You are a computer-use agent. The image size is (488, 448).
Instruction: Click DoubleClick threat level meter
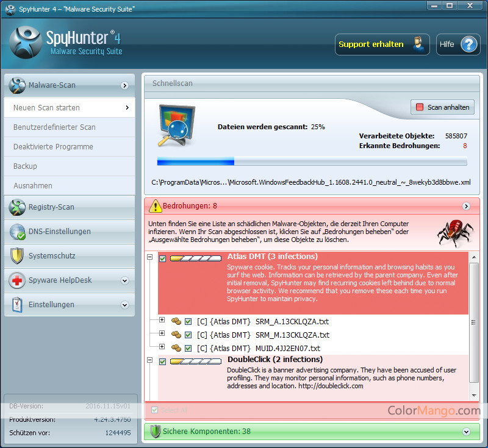pyautogui.click(x=196, y=361)
